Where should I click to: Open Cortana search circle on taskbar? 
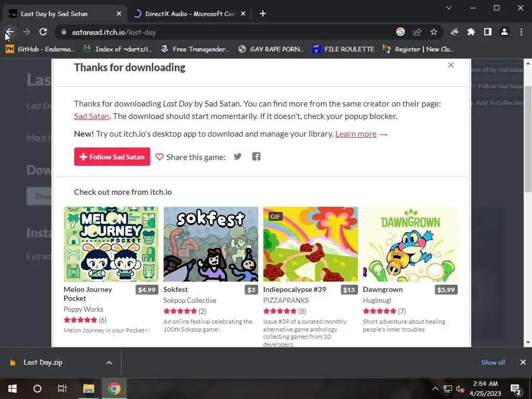37,389
